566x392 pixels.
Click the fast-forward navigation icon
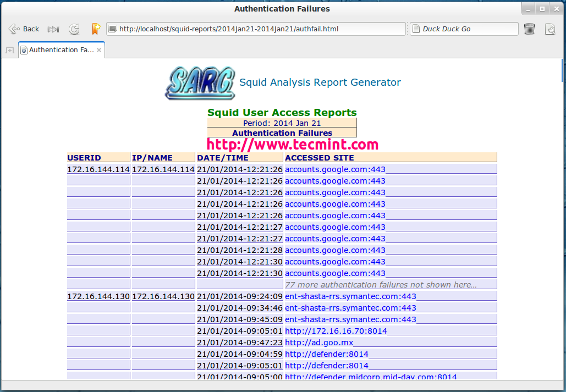point(53,29)
